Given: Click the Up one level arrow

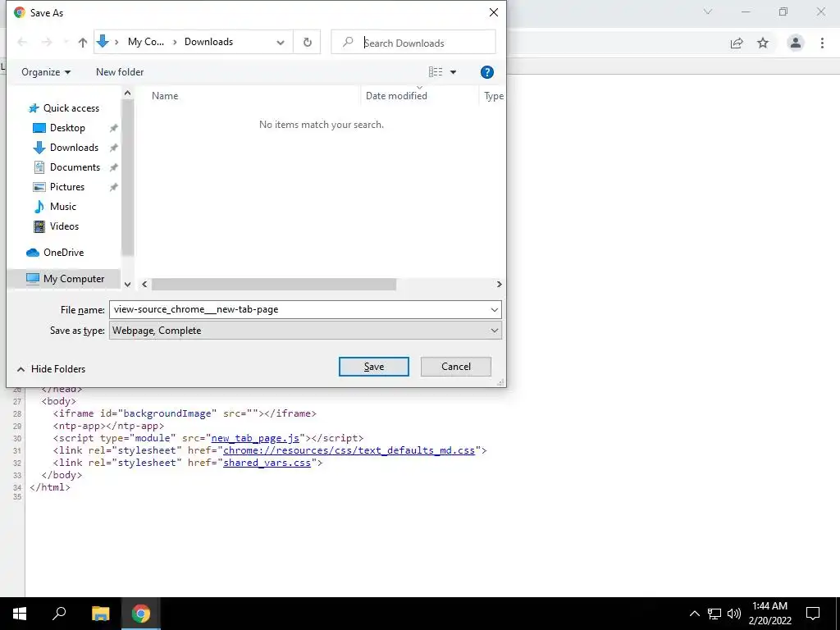Looking at the screenshot, I should (83, 43).
